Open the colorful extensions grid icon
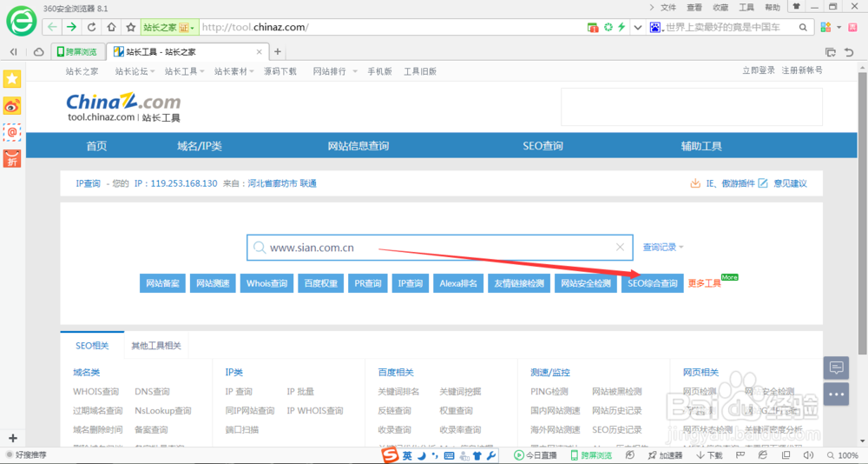The image size is (868, 464). pyautogui.click(x=826, y=27)
